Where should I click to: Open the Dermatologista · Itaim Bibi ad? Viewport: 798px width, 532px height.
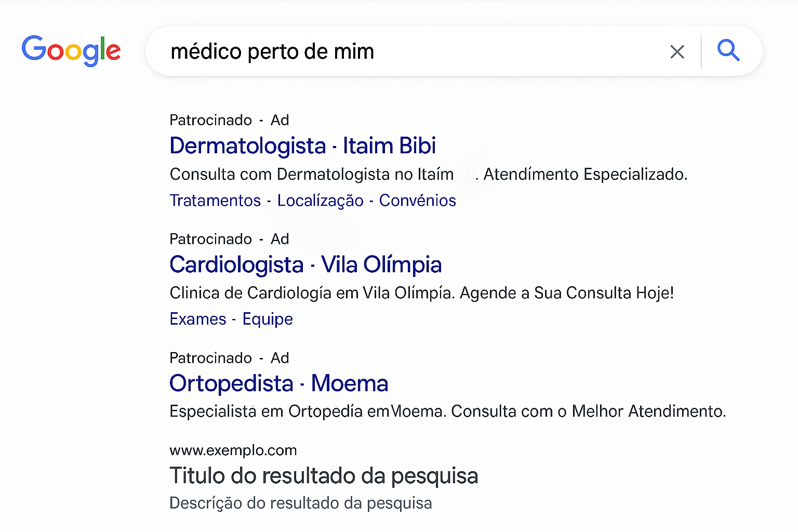(302, 146)
